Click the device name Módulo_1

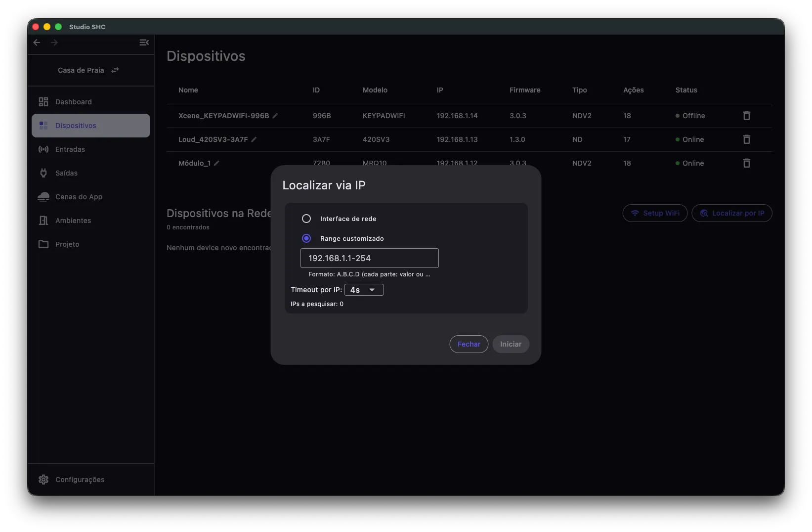tap(194, 163)
